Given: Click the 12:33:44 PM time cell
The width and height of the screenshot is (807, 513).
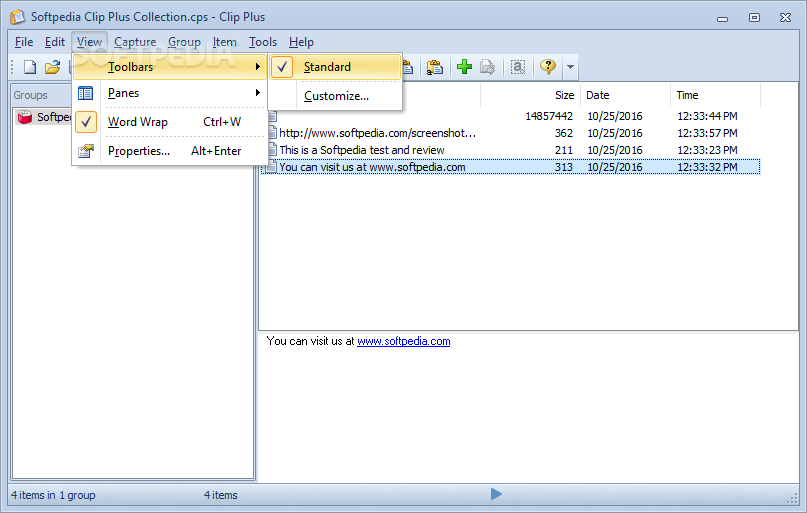Looking at the screenshot, I should [x=707, y=116].
